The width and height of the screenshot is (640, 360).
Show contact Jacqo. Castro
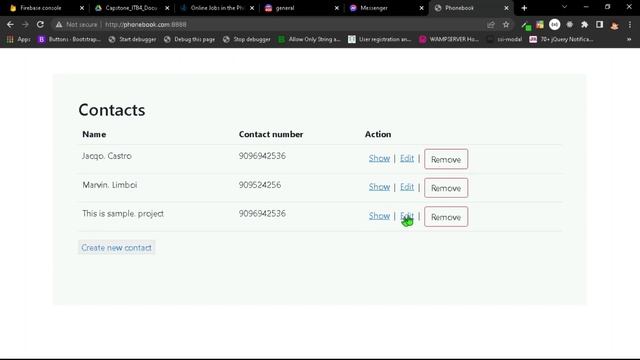[379, 158]
